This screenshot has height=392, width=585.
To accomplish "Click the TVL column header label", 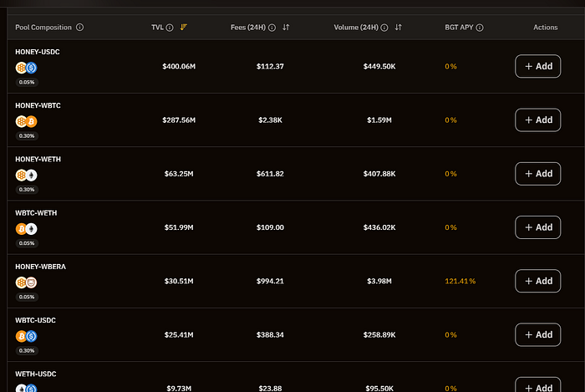I will (x=157, y=28).
